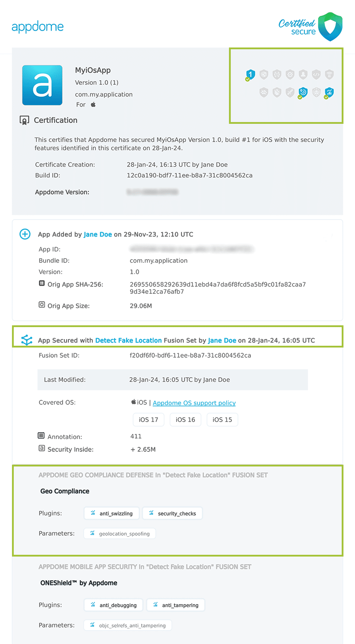Select the iOS 15 version chip
The width and height of the screenshot is (355, 644).
pyautogui.click(x=222, y=419)
